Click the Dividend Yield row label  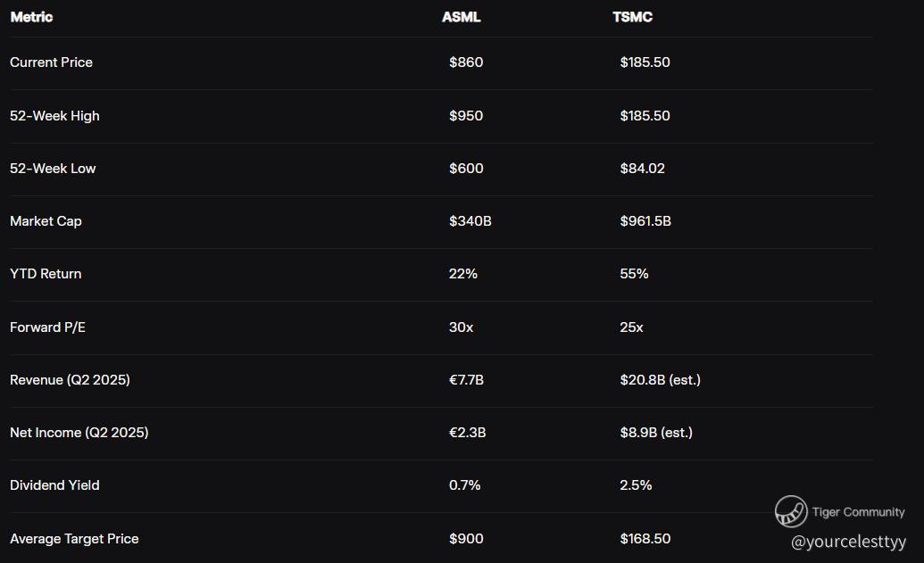(x=54, y=485)
